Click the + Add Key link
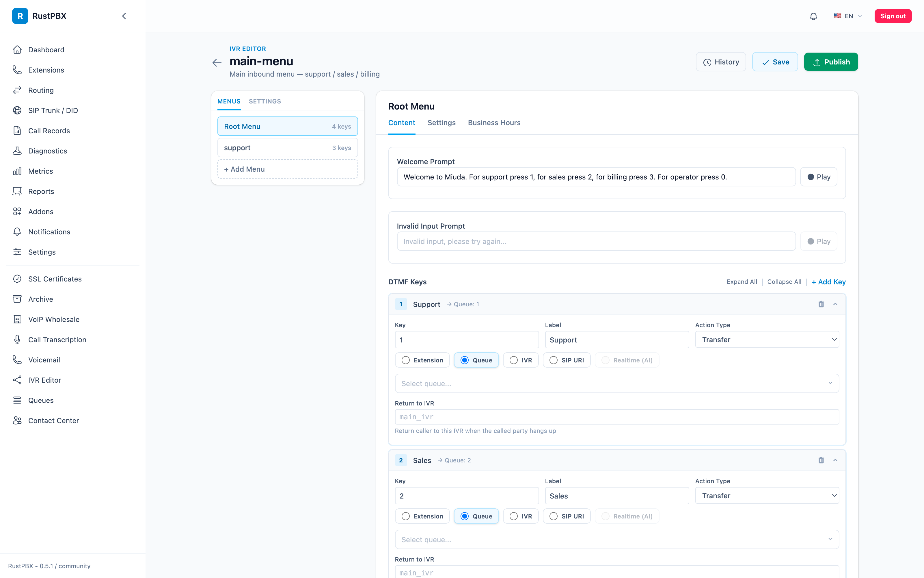 tap(828, 282)
